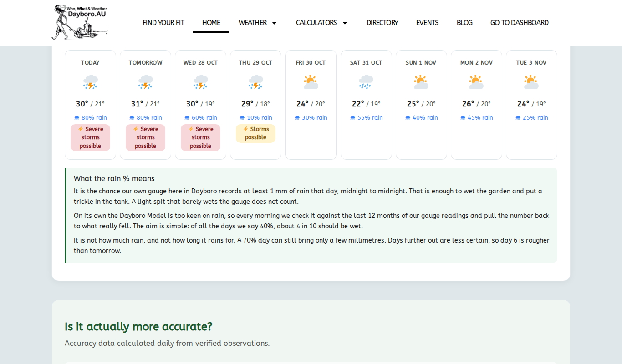Expand the Calculators menu dropdown arrow

pyautogui.click(x=345, y=23)
